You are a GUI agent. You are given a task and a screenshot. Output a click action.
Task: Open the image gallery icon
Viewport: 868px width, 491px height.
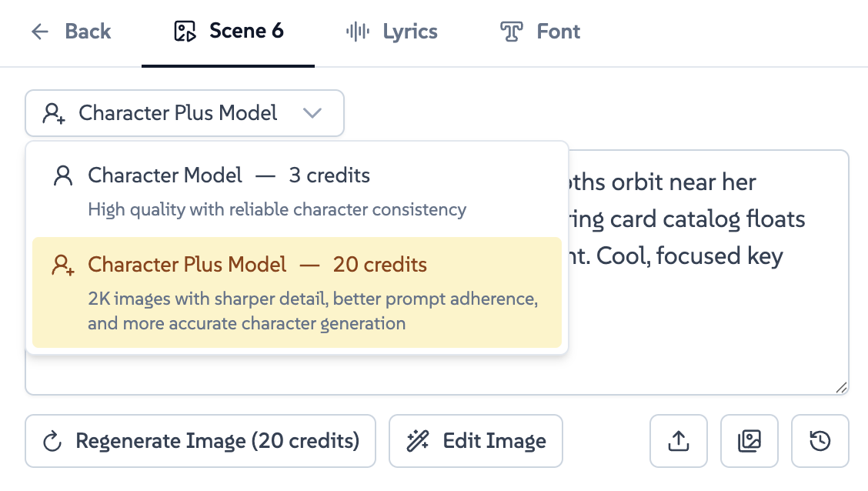(x=749, y=441)
